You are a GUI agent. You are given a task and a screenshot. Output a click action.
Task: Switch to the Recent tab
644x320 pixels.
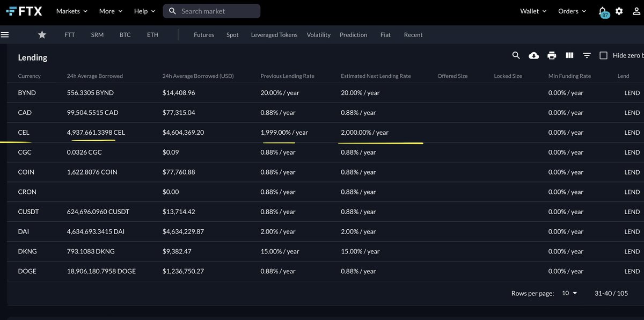(413, 34)
